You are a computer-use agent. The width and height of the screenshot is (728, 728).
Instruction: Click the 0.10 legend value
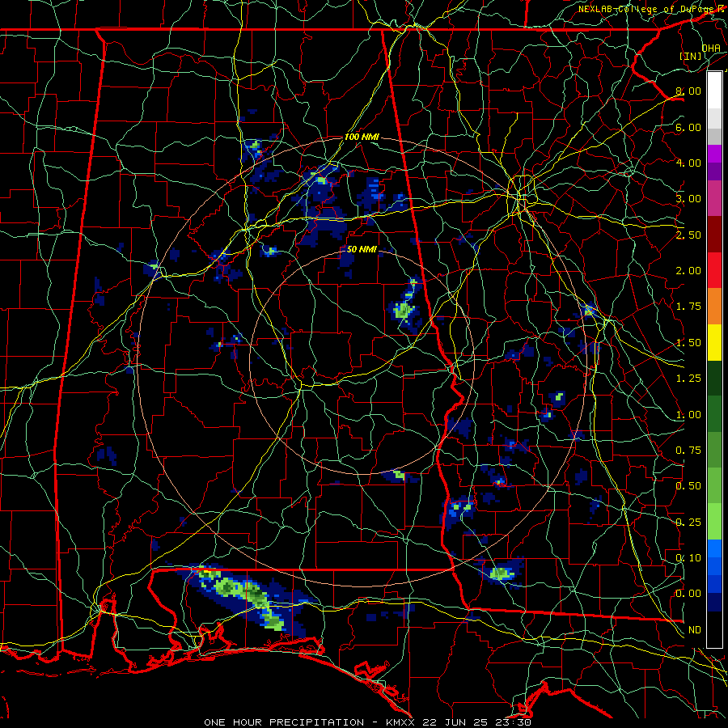pyautogui.click(x=688, y=558)
